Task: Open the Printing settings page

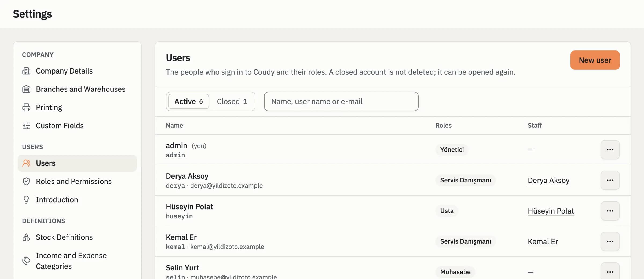Action: [77, 107]
